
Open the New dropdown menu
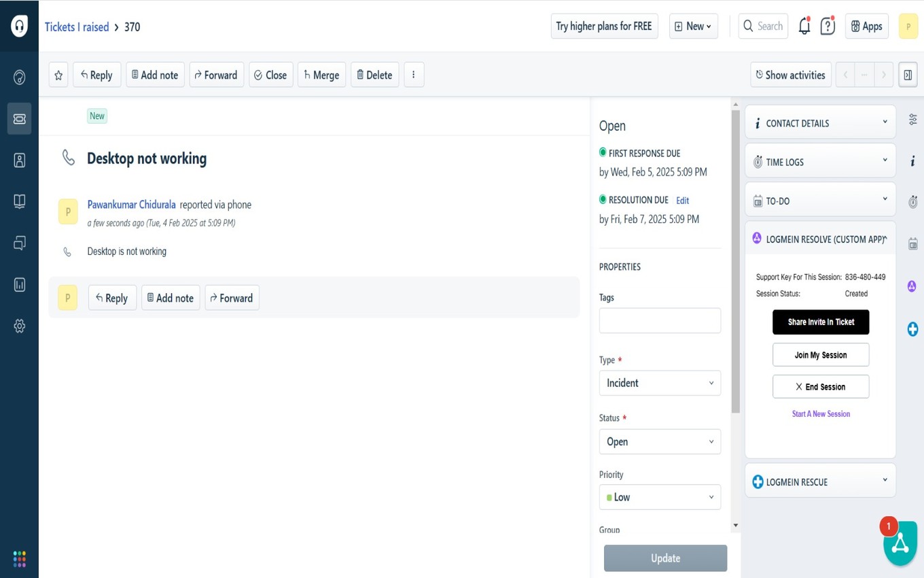coord(693,27)
